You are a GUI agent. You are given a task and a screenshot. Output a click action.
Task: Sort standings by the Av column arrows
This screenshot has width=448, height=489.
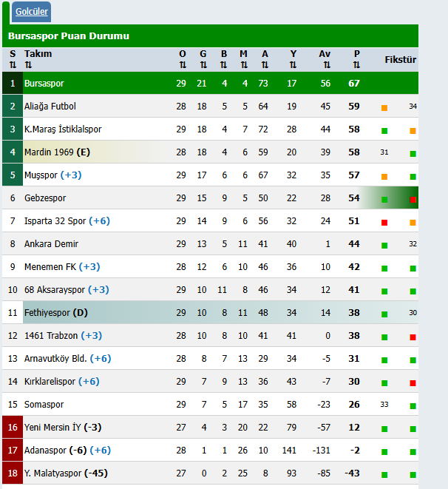point(326,65)
